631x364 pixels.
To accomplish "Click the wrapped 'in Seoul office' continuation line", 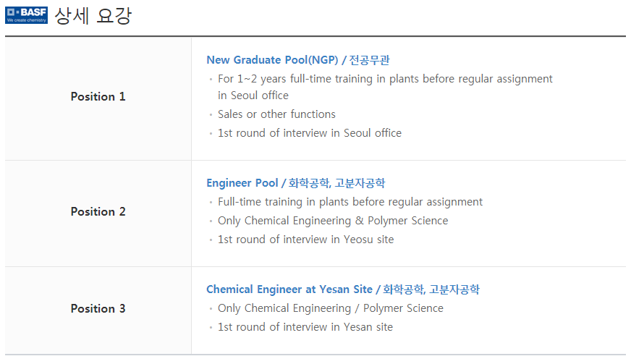I will pos(253,96).
